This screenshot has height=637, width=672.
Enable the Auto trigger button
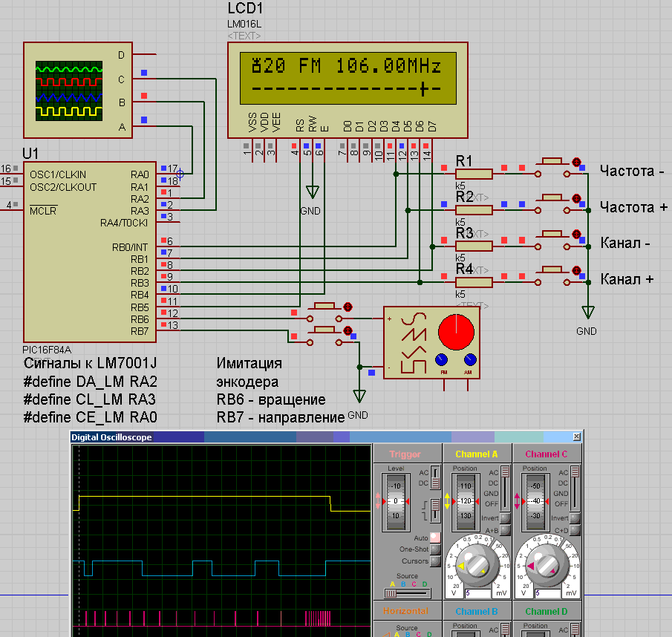[x=434, y=537]
